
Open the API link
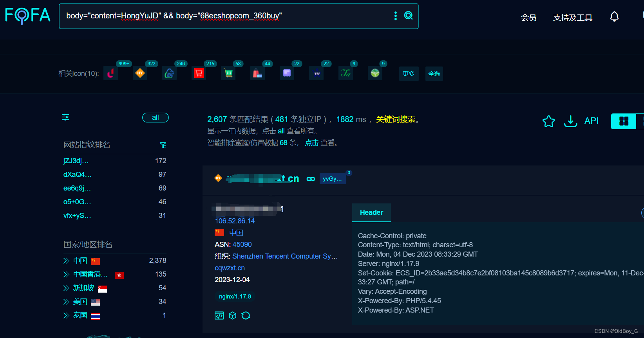pos(591,121)
